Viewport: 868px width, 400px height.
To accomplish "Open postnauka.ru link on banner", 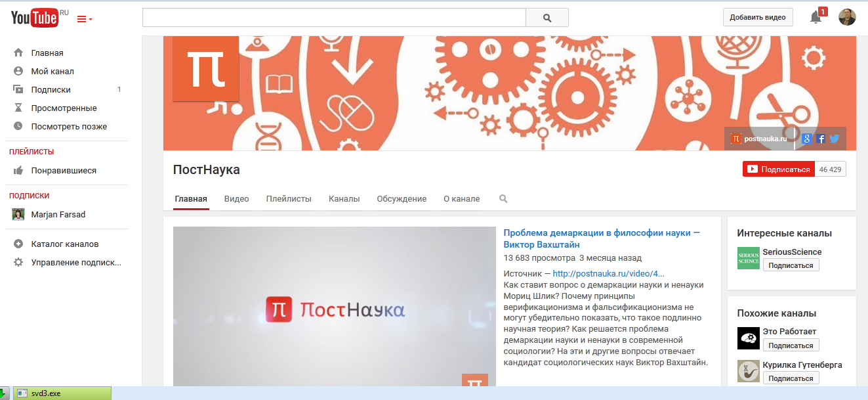I will (758, 139).
